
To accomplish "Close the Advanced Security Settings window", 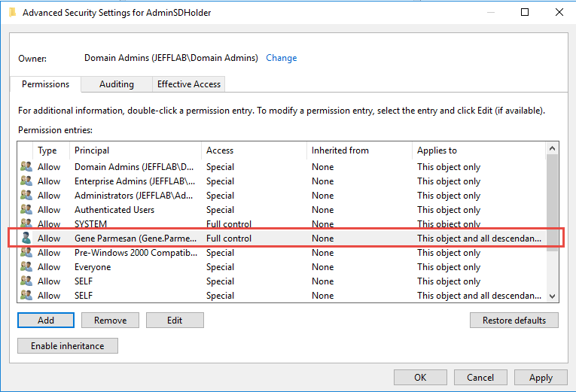I will (559, 12).
